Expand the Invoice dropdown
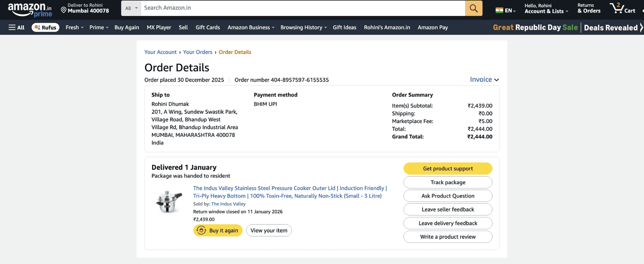This screenshot has height=264, width=644. click(484, 79)
